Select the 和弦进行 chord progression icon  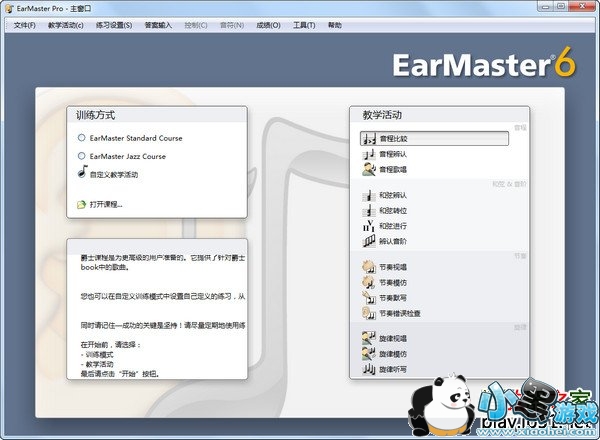coord(369,226)
